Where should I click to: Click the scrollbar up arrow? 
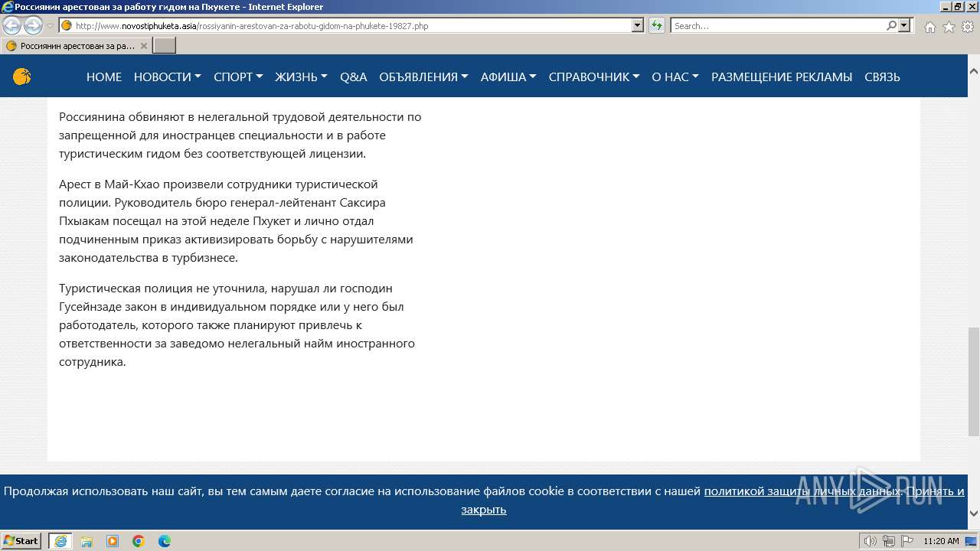pos(974,70)
